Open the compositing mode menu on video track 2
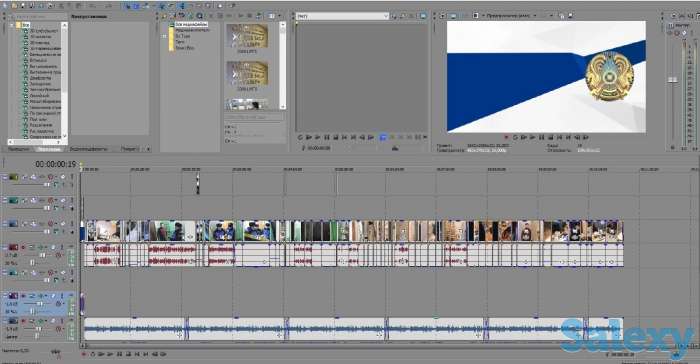This screenshot has height=364, width=700. [x=55, y=208]
